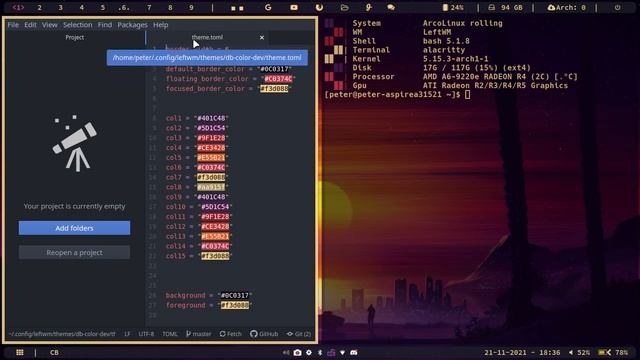Check the battery 24% indicator in top bar
This screenshot has width=640, height=360.
[453, 8]
